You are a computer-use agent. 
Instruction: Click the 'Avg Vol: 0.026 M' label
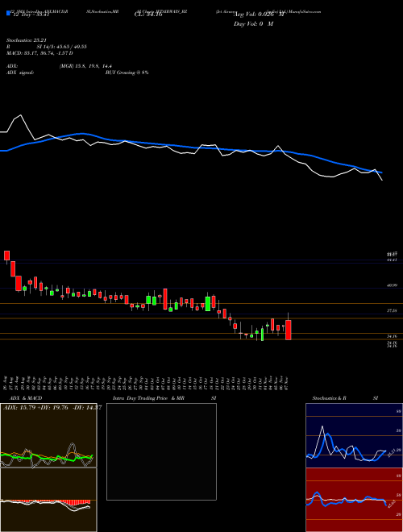pyautogui.click(x=259, y=15)
